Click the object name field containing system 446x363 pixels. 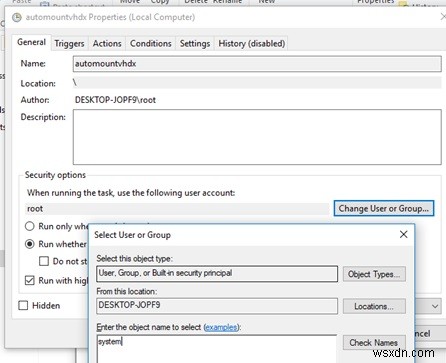pyautogui.click(x=217, y=349)
